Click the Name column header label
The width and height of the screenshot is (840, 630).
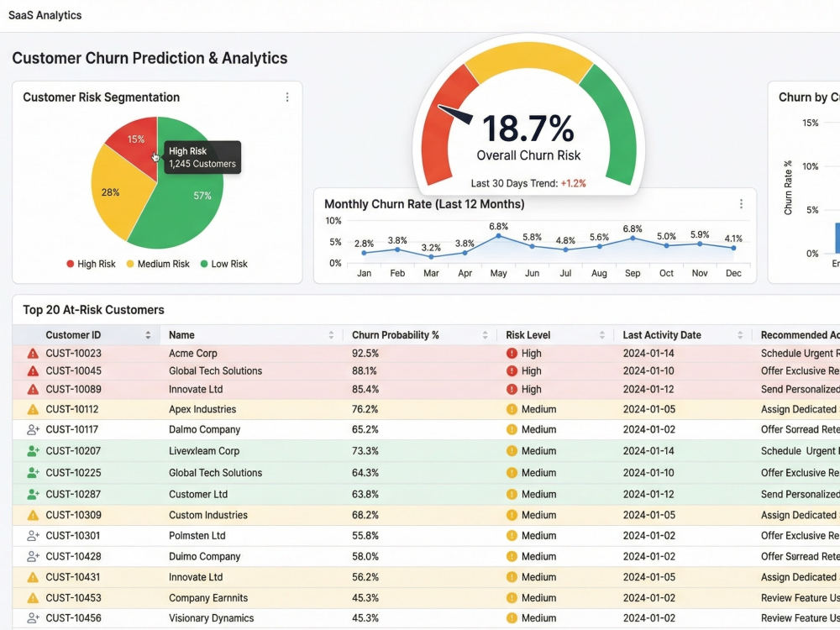(181, 335)
